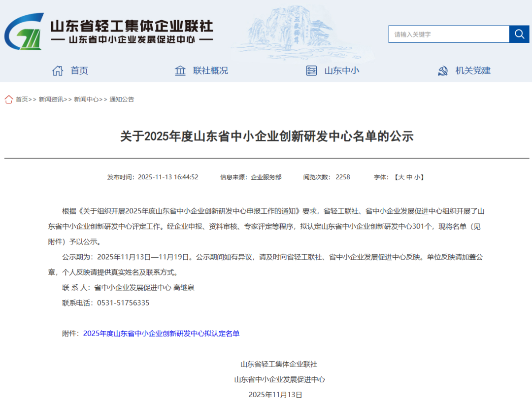Click the house icon beside 首页 in navigation
Image resolution: width=532 pixels, height=405 pixels.
(58, 70)
